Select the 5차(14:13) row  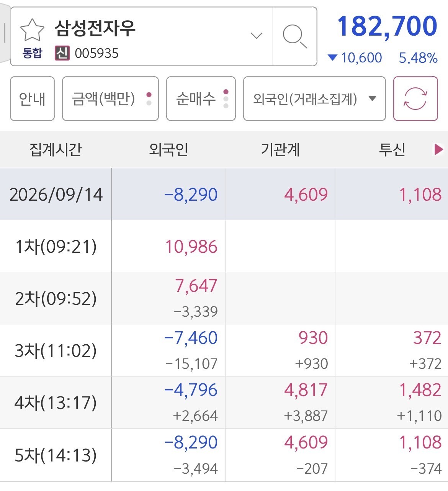click(x=224, y=455)
